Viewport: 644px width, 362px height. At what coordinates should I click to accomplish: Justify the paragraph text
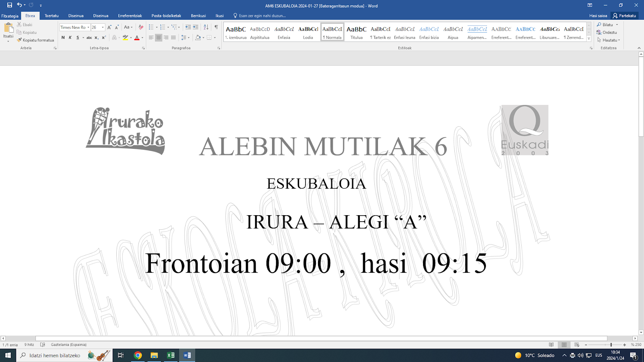click(173, 38)
